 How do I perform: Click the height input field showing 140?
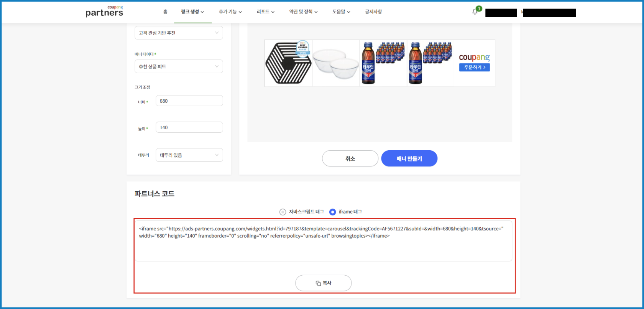click(189, 128)
